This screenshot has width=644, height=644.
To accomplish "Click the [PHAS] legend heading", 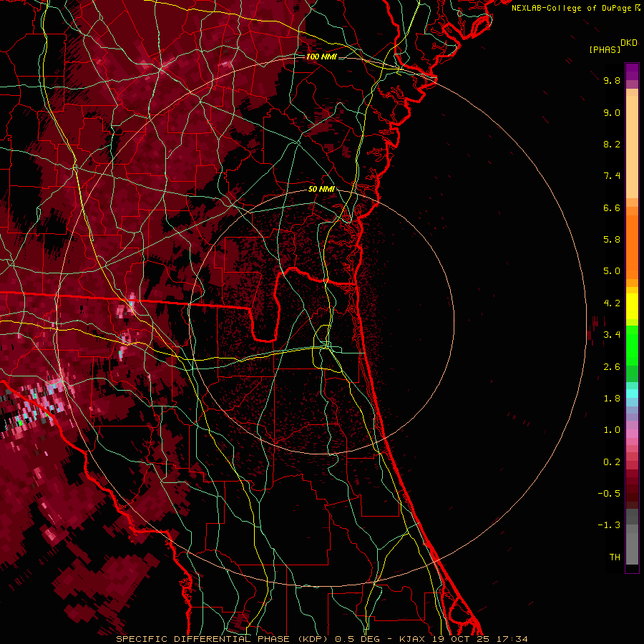I will pyautogui.click(x=605, y=49).
